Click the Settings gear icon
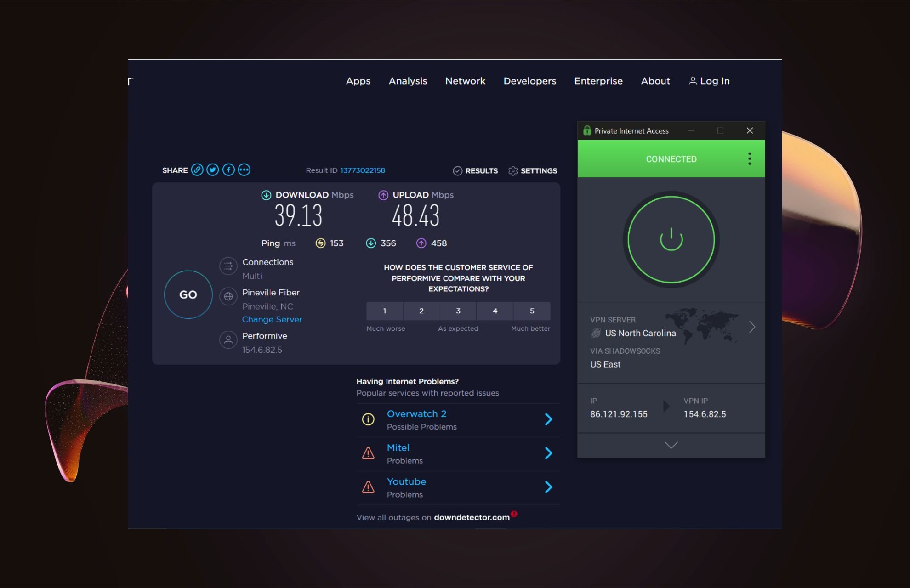Viewport: 910px width, 588px height. pyautogui.click(x=513, y=171)
